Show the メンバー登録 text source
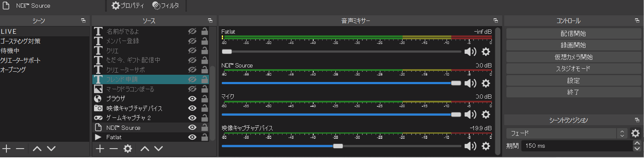644x158 pixels. click(x=192, y=41)
